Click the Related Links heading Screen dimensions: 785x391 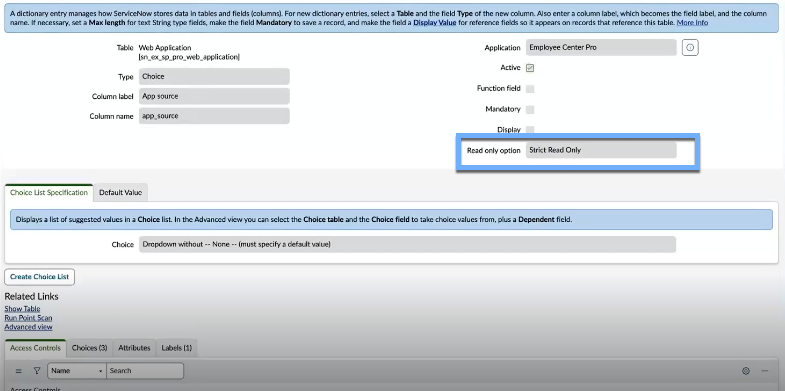coord(32,296)
